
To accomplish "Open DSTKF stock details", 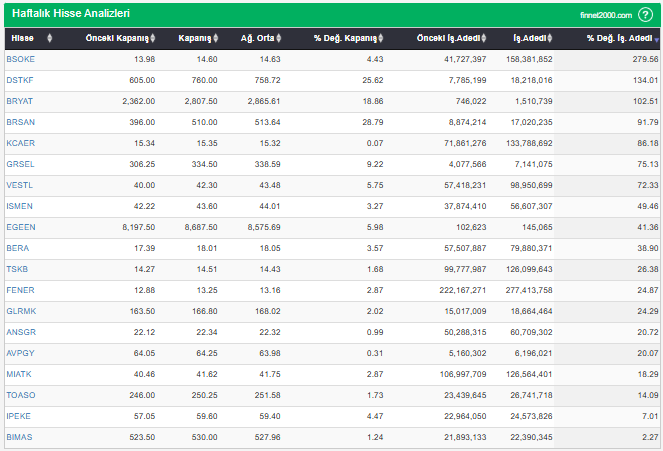I will pyautogui.click(x=20, y=80).
